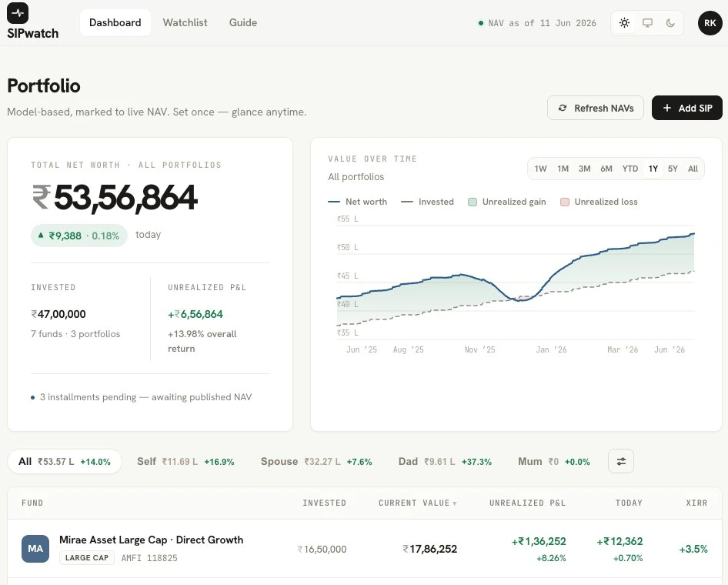Filter by the Mum portfolio

(x=554, y=462)
